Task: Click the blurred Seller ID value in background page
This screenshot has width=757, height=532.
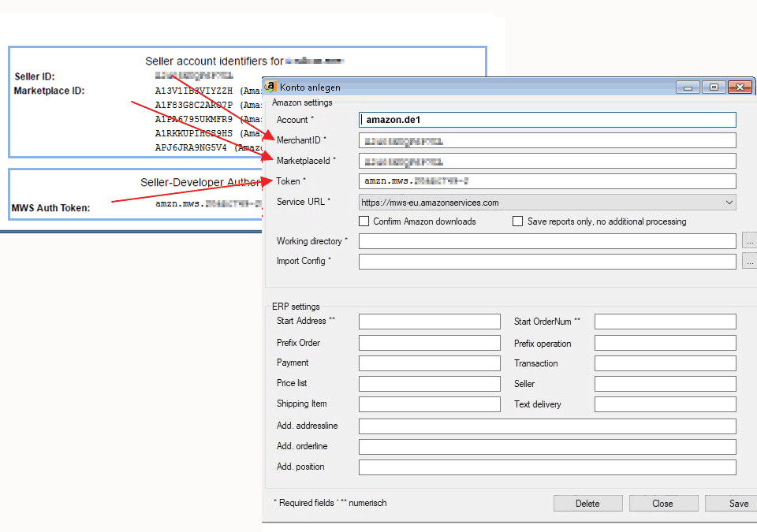Action: pos(194,76)
